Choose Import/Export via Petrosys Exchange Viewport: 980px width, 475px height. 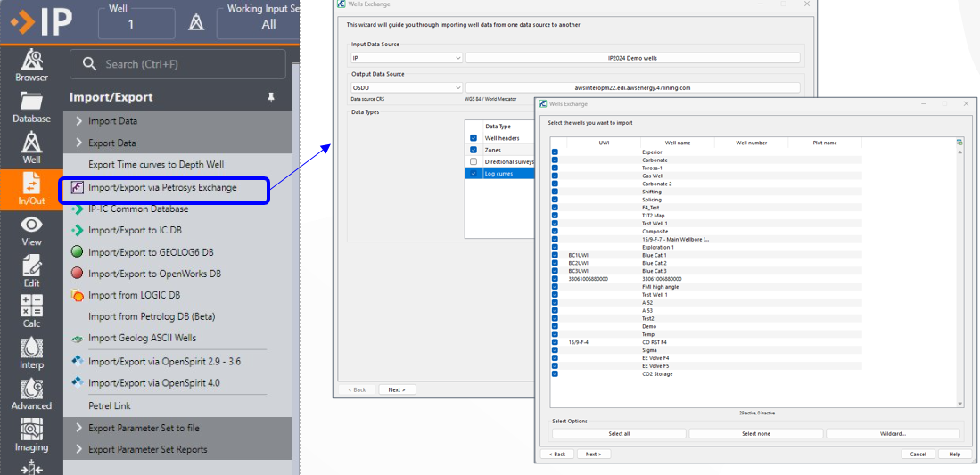click(164, 187)
